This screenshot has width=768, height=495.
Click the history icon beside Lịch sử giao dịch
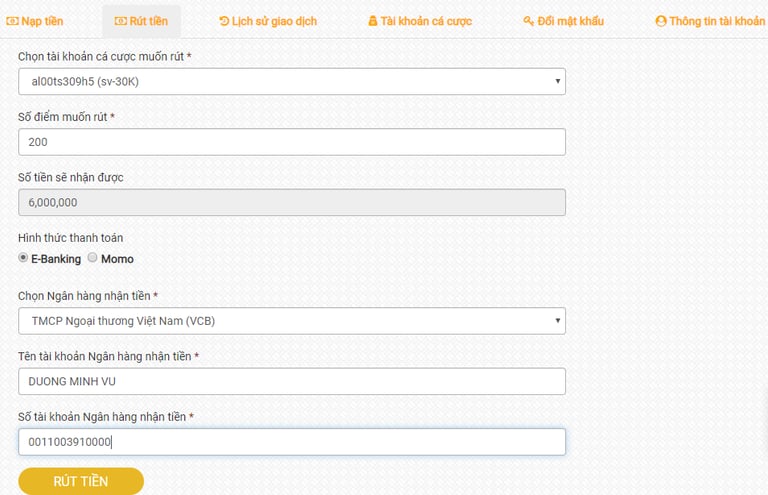pyautogui.click(x=224, y=21)
